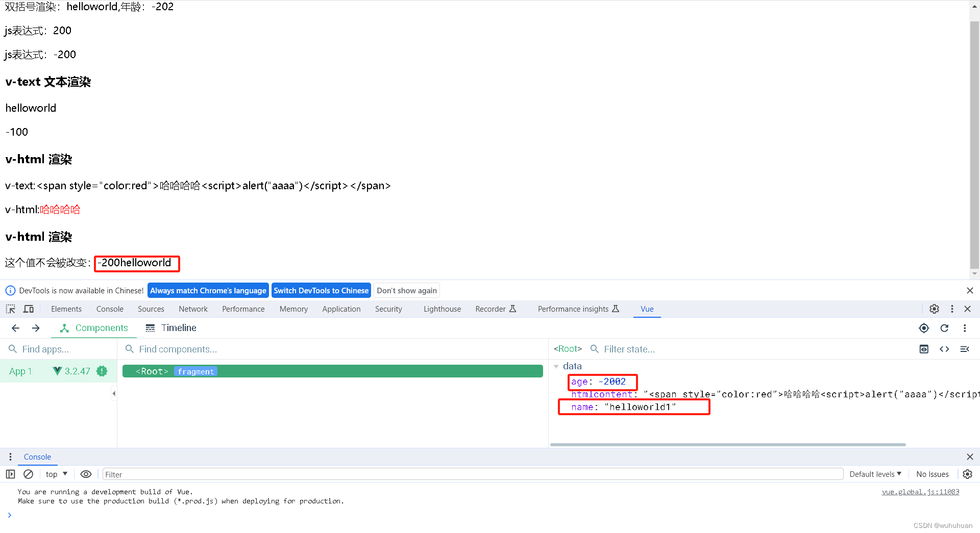
Task: Close the DevTools panel
Action: click(967, 309)
